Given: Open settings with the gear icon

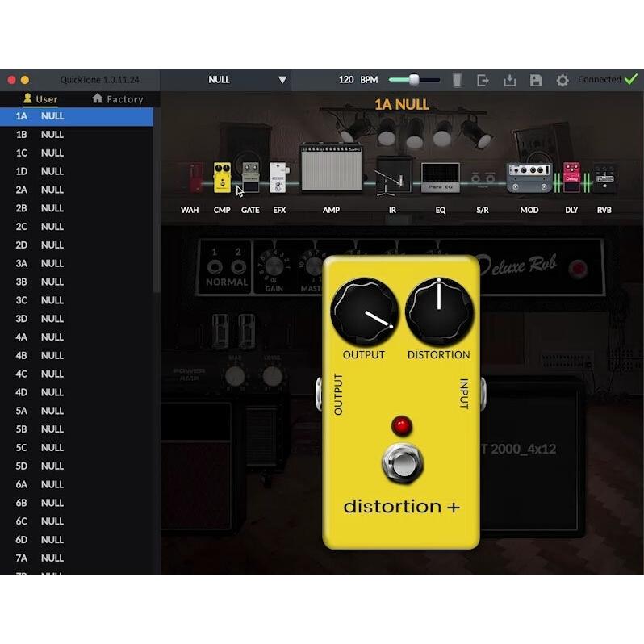Looking at the screenshot, I should coord(562,80).
